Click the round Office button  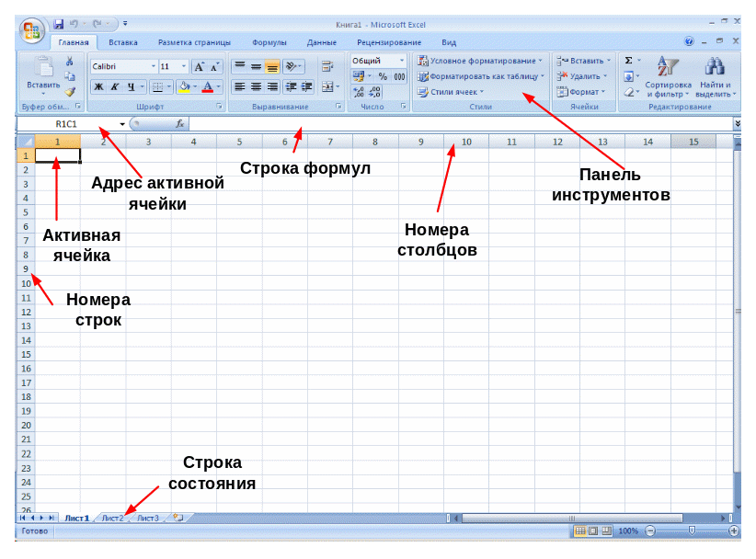pos(32,30)
